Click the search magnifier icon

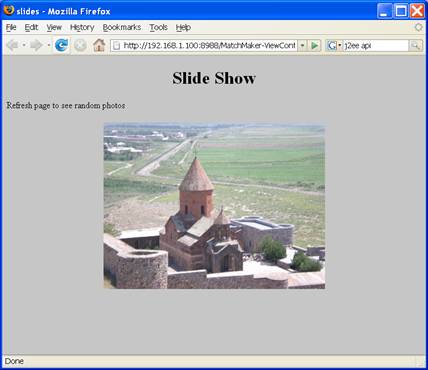(416, 45)
